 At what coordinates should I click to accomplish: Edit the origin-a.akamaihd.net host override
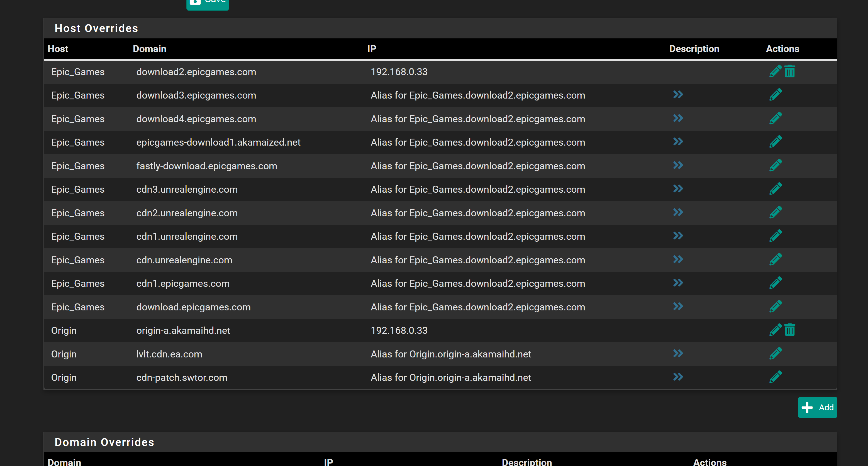point(775,330)
